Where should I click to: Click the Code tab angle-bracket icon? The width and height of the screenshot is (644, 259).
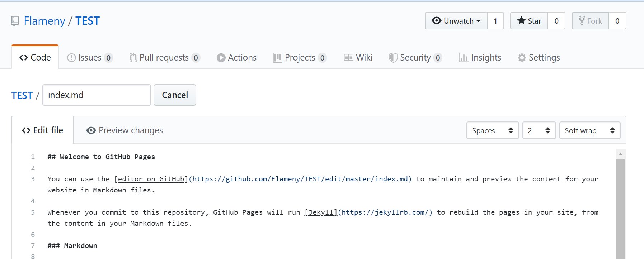(24, 58)
